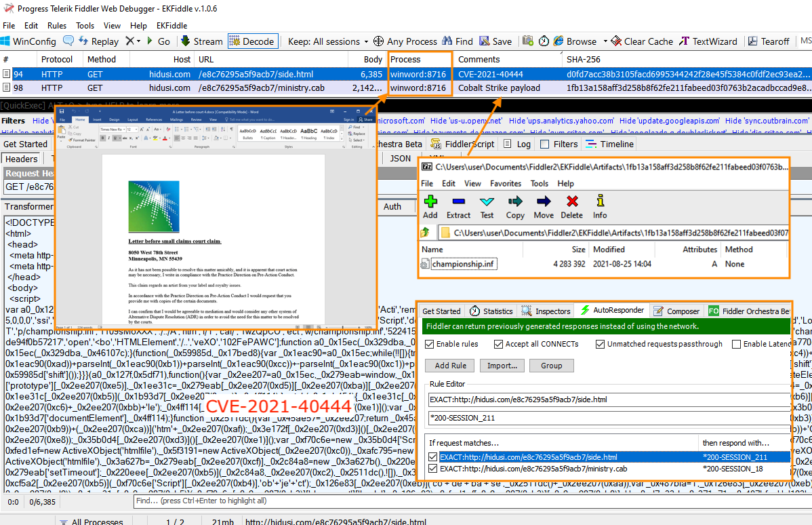Viewport: 812px width, 525px height.
Task: Expand the Browse dropdown arrow
Action: click(605, 41)
